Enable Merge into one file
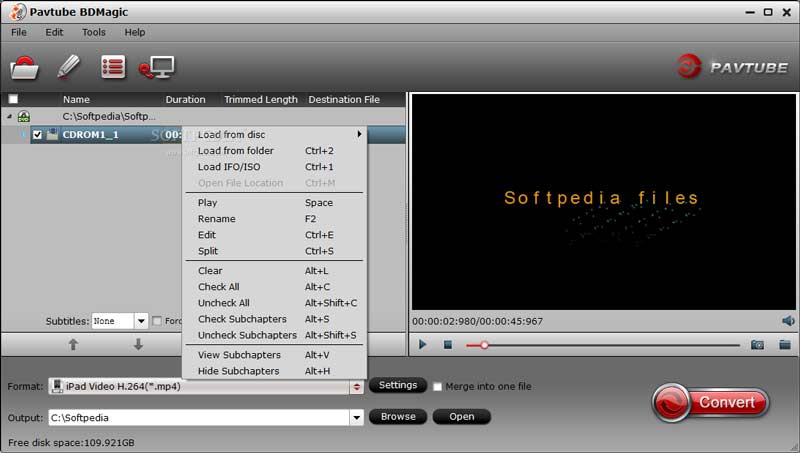 pyautogui.click(x=438, y=387)
